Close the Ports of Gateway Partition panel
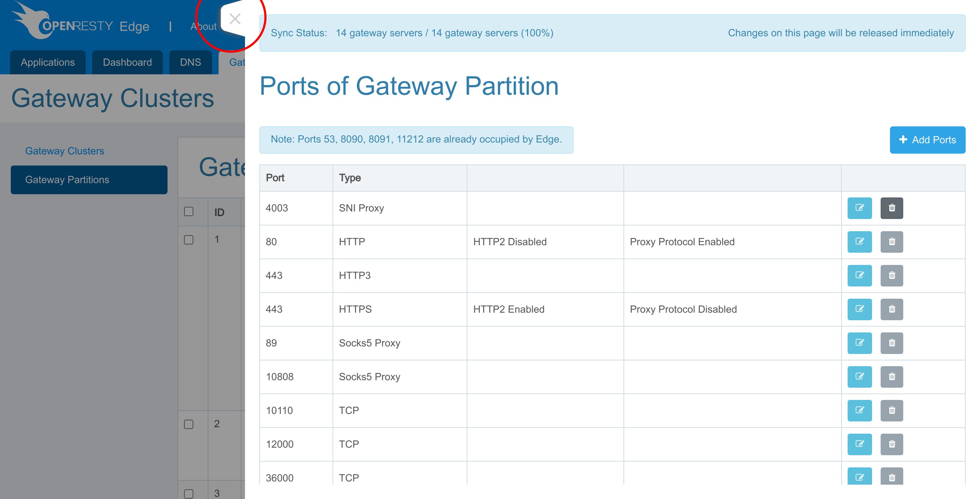 pos(235,19)
